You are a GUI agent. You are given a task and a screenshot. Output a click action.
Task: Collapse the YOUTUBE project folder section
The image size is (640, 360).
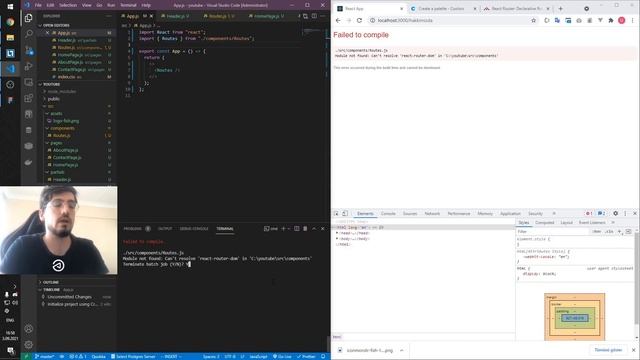[x=51, y=84]
